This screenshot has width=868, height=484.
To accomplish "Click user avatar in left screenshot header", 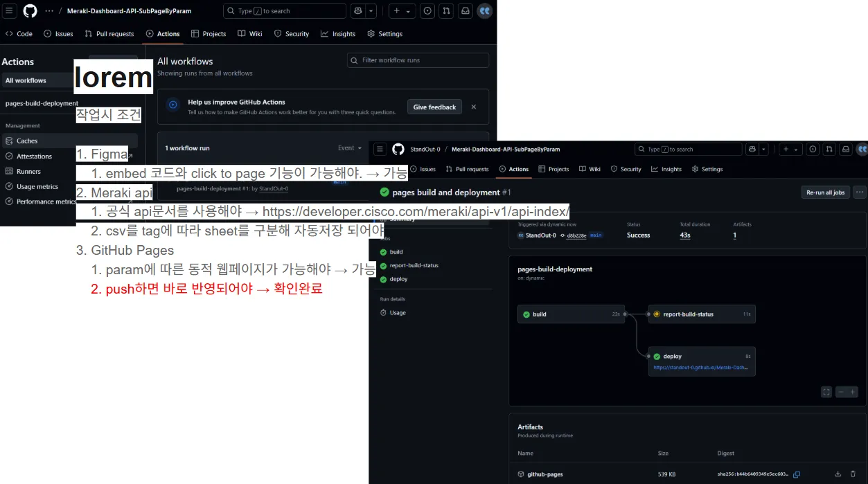I will tap(485, 11).
